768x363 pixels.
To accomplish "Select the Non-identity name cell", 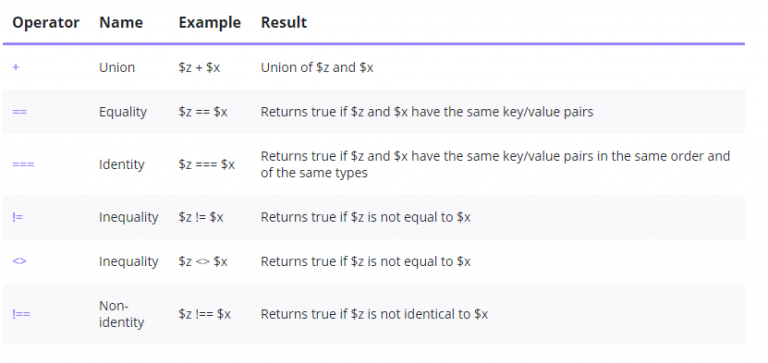I will (x=121, y=314).
